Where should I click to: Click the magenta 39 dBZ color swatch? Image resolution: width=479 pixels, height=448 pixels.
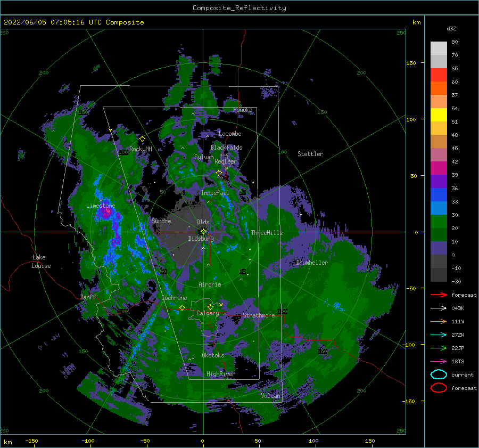[439, 168]
